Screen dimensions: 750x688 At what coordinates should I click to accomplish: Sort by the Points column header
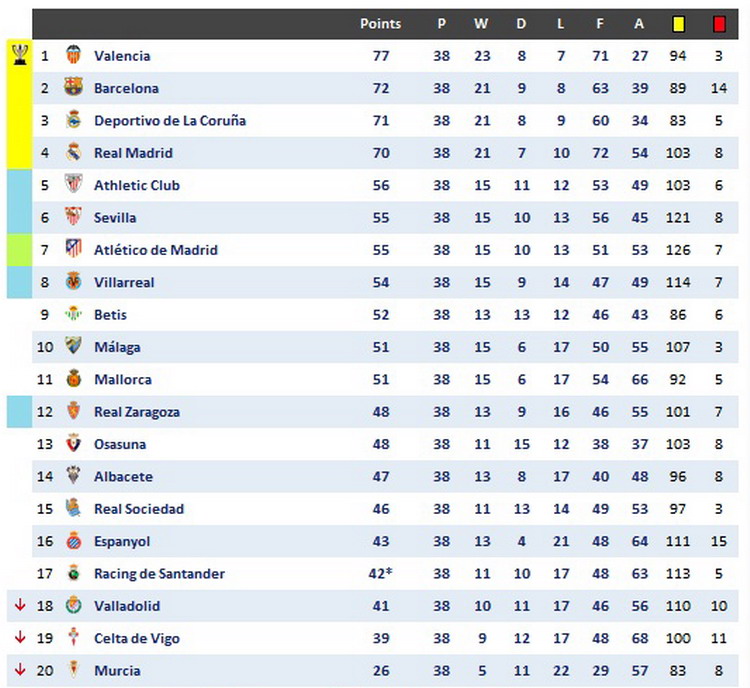380,24
